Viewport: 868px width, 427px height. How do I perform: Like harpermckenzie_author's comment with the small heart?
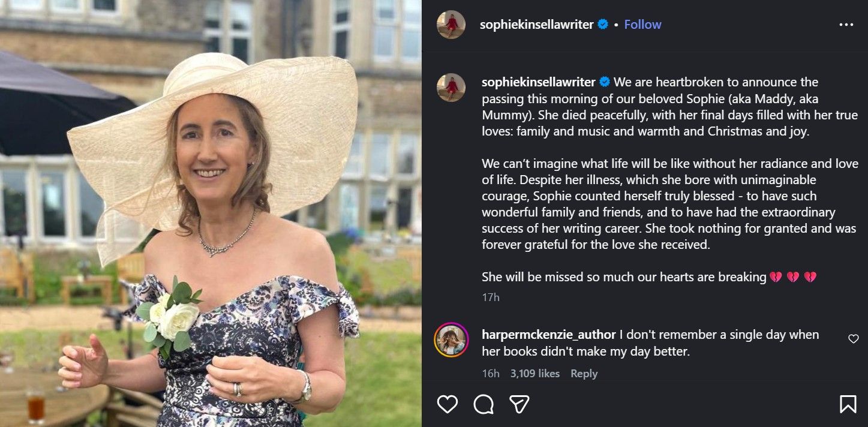(853, 338)
